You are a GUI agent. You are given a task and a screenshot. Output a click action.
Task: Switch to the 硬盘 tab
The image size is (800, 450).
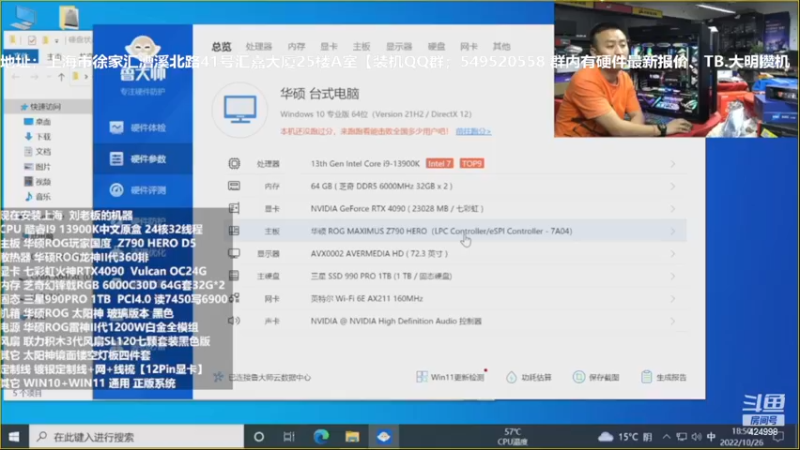[x=436, y=46]
